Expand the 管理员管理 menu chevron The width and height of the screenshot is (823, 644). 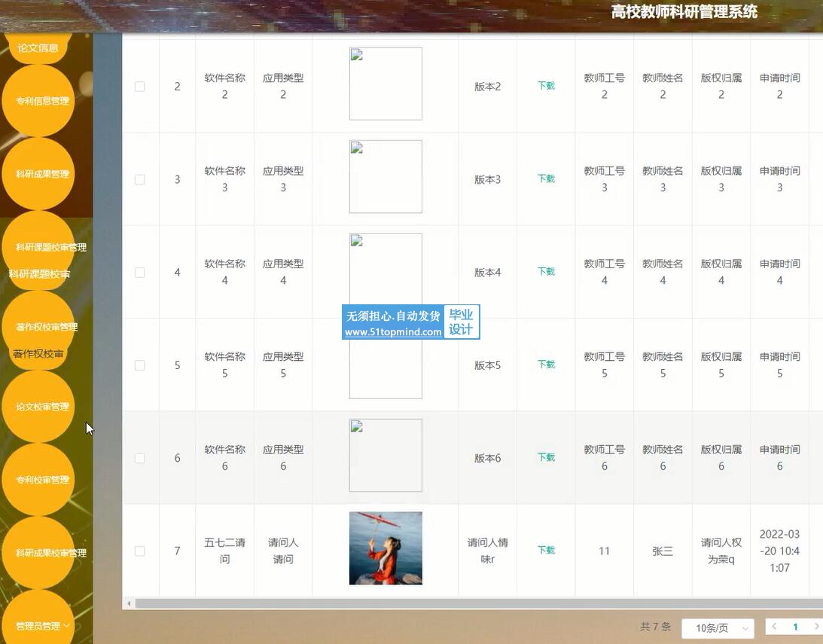67,626
